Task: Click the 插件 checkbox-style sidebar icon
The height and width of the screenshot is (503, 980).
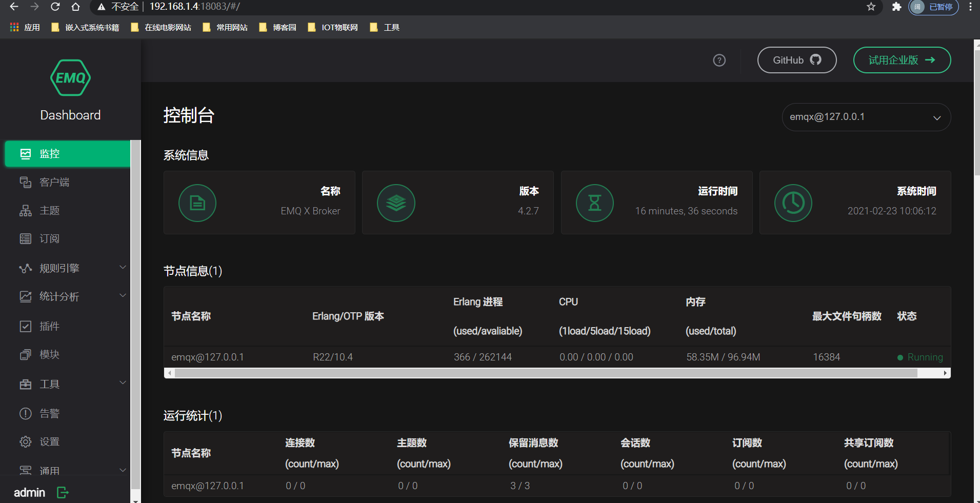Action: (26, 326)
